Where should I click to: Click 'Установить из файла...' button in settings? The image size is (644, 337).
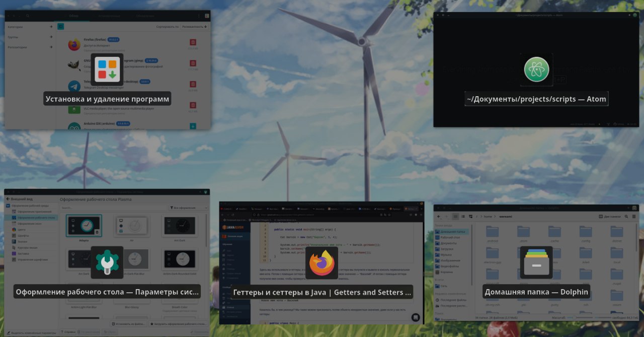click(x=128, y=324)
